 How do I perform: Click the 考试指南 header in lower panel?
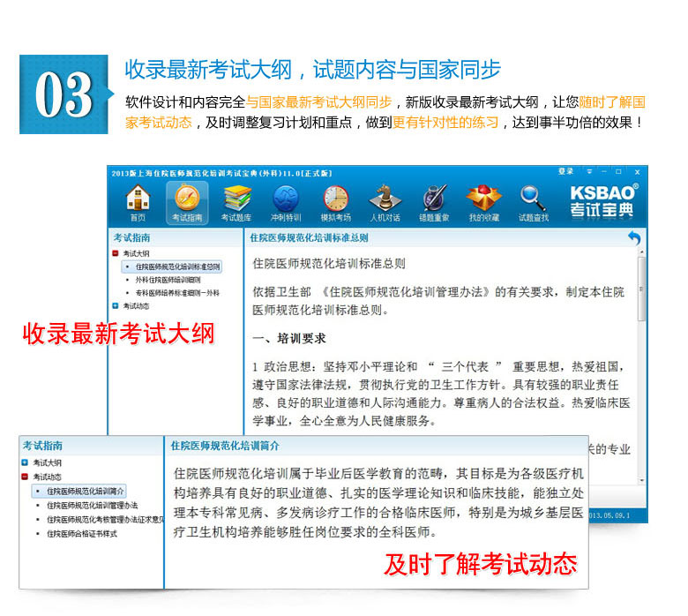pyautogui.click(x=42, y=446)
